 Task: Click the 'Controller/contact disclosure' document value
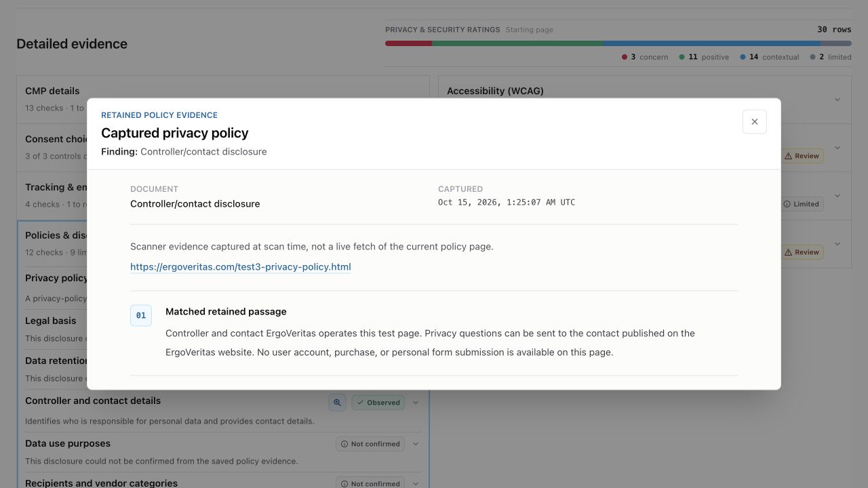tap(195, 204)
